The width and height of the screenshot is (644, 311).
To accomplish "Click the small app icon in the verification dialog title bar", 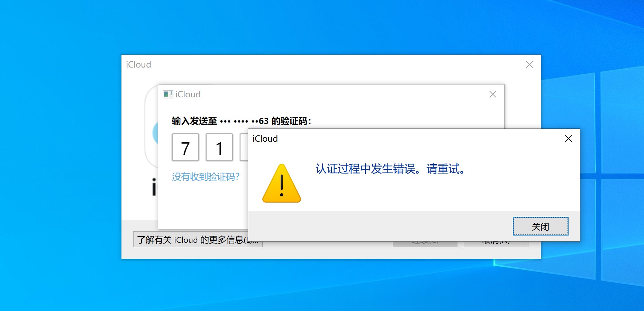I will (x=168, y=94).
